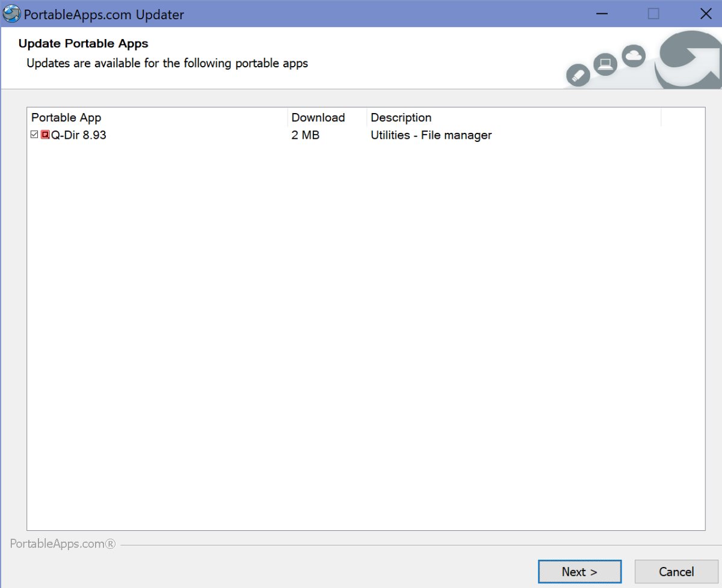This screenshot has width=722, height=588.
Task: Minimize the Updater window
Action: 600,13
